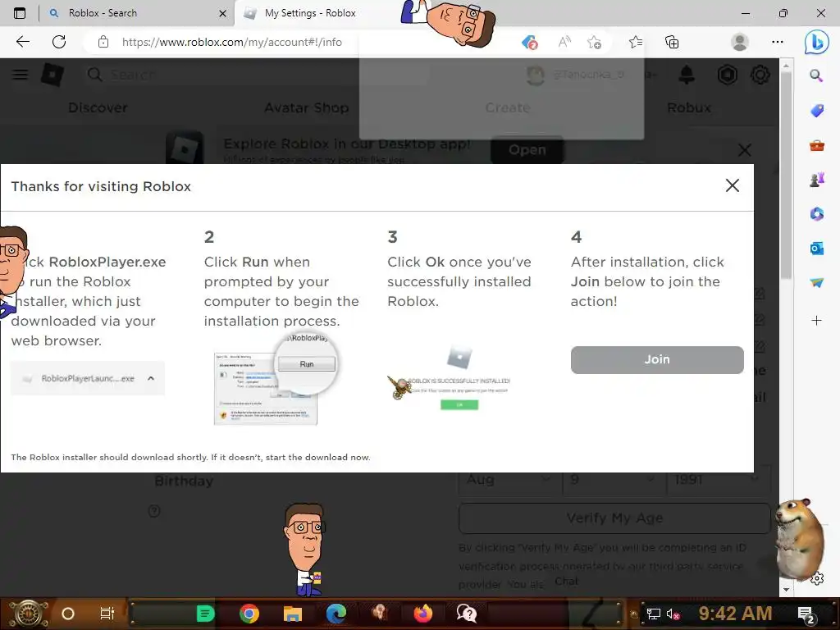Open the Avatar Shop menu item
Viewport: 840px width, 630px height.
307,107
